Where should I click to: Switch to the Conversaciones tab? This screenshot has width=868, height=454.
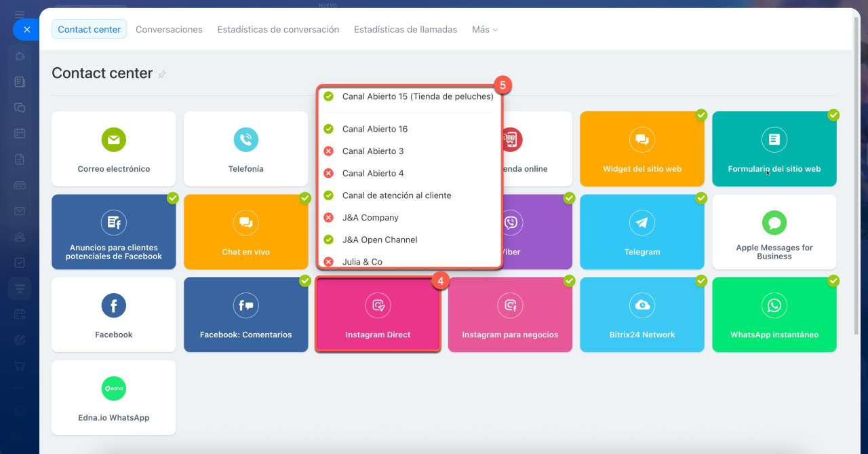click(x=169, y=29)
